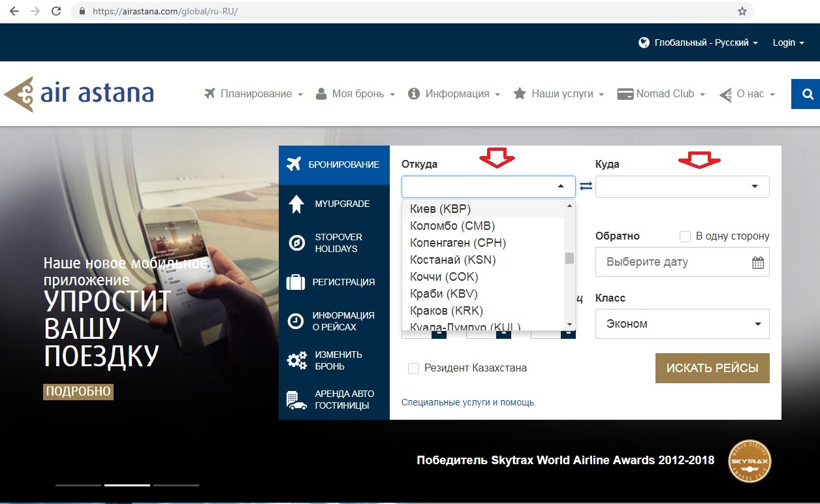Open Специальные услуги и помощь link
The width and height of the screenshot is (820, 504).
(x=468, y=403)
